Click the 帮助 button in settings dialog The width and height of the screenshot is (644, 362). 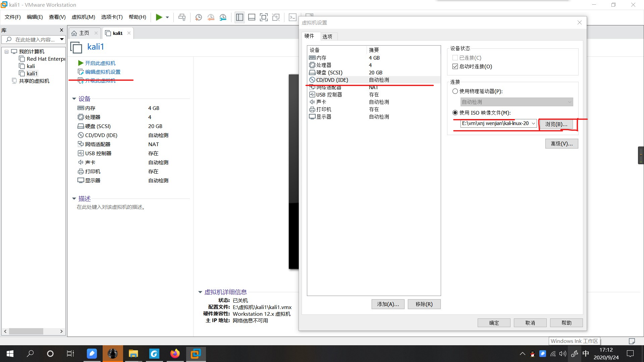(566, 323)
